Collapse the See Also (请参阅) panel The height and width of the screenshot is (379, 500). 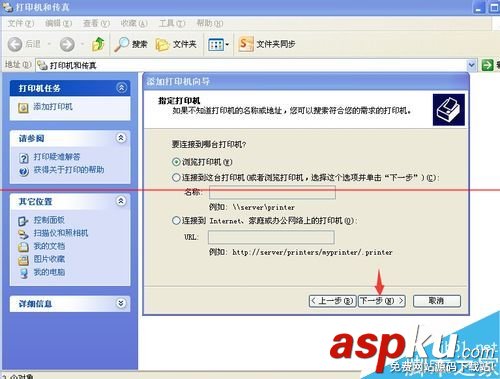click(121, 138)
